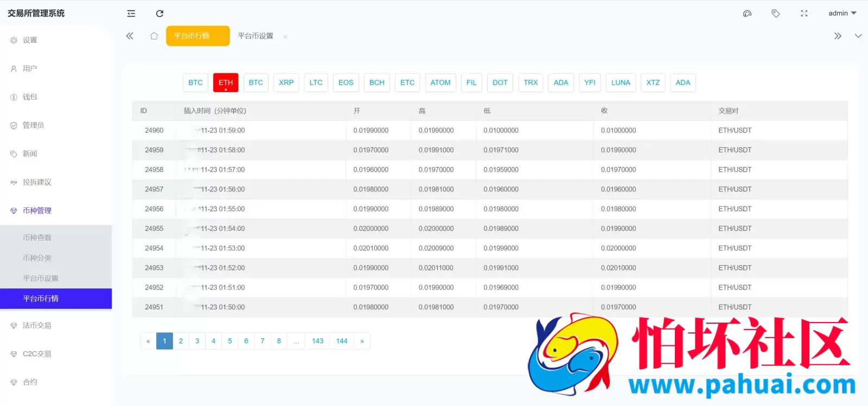This screenshot has height=406, width=868.
Task: Select the LTC coin button
Action: (x=316, y=82)
